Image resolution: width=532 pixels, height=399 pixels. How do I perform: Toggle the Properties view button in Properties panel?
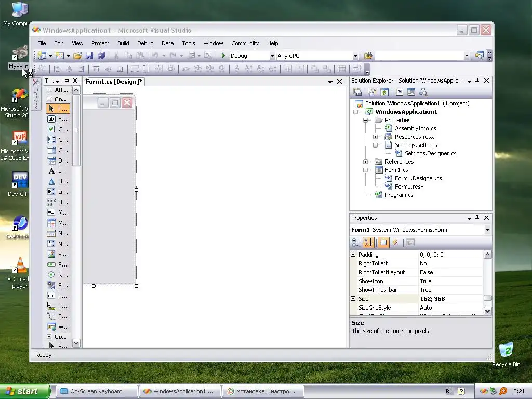coord(383,242)
